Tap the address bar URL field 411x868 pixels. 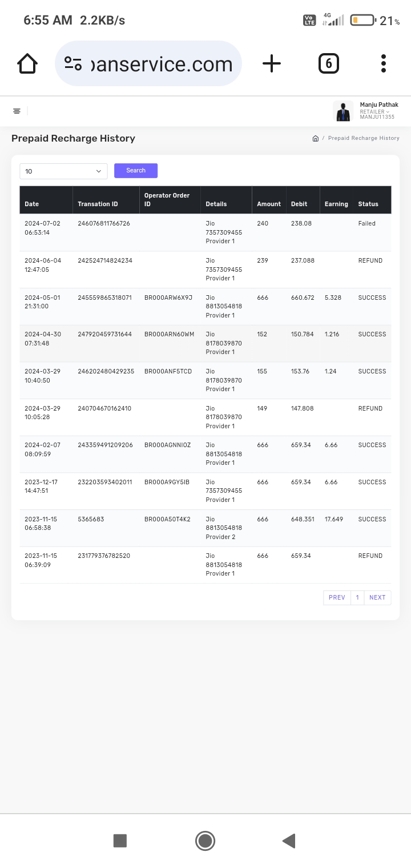click(162, 64)
